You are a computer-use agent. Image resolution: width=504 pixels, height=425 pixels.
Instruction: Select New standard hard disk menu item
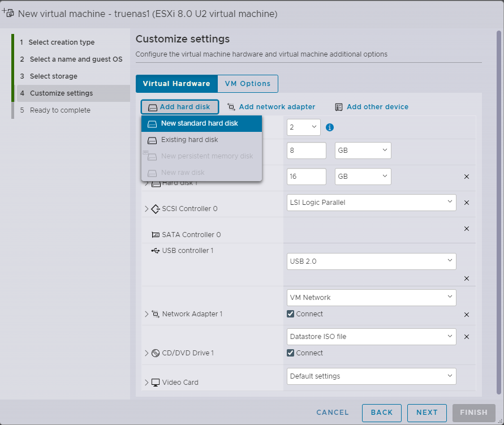(199, 123)
